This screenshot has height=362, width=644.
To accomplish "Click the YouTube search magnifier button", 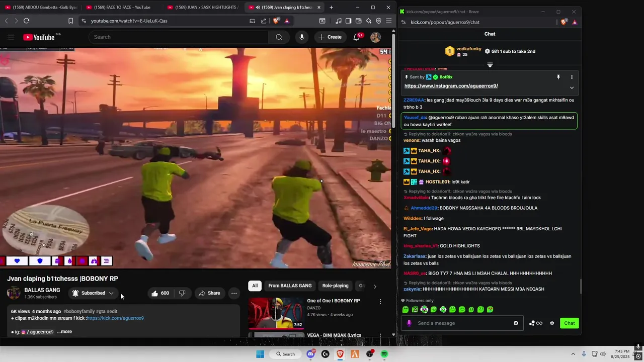I will click(x=279, y=37).
